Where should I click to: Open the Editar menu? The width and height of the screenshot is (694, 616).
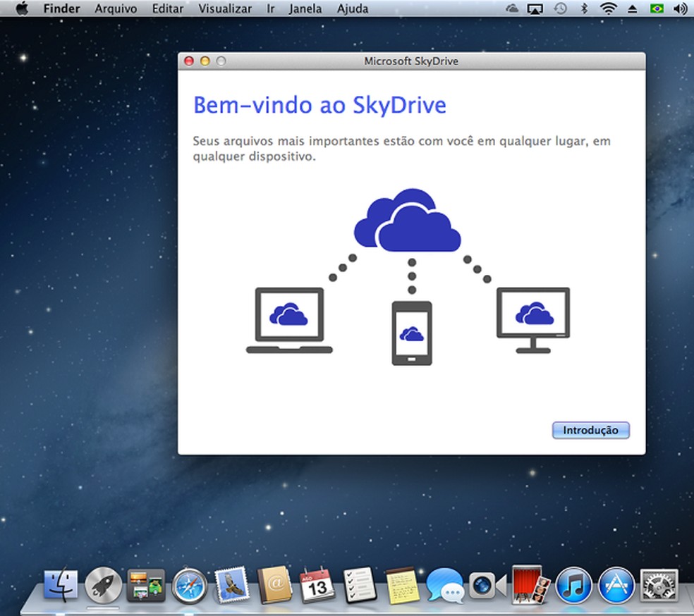pyautogui.click(x=168, y=8)
